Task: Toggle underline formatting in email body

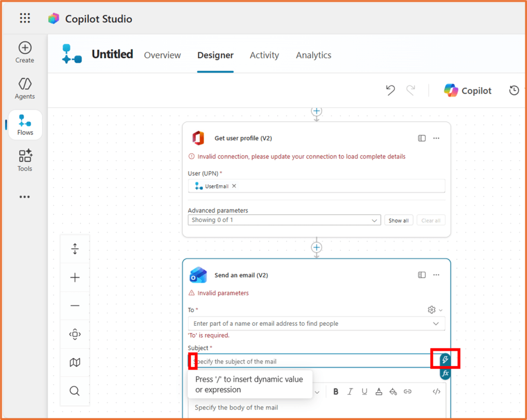Action: point(364,391)
